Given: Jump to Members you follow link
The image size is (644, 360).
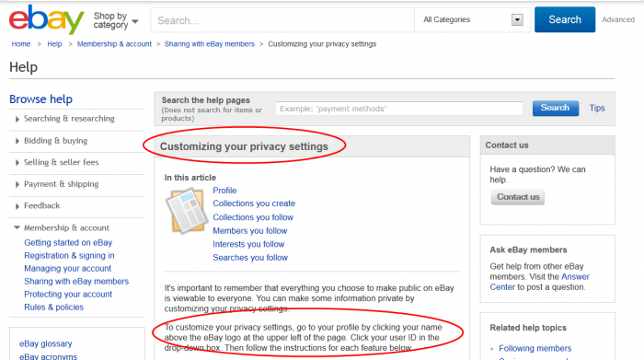Looking at the screenshot, I should pos(249,231).
